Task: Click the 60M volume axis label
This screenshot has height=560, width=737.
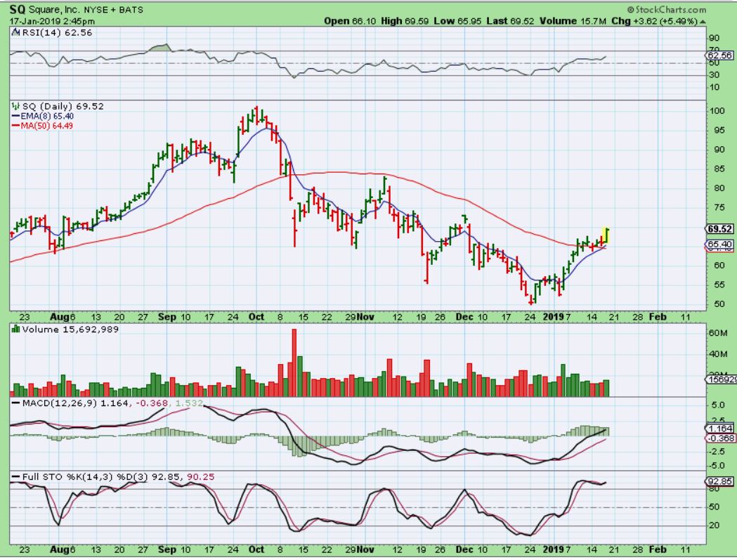Action: (x=718, y=333)
